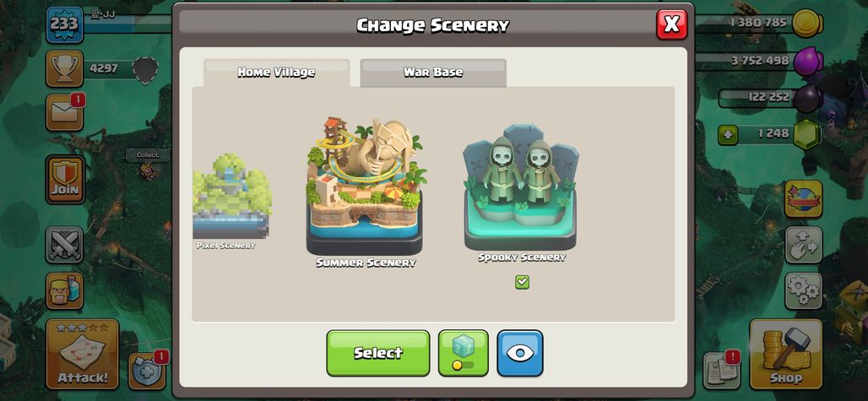Toggle the green cube random scenery switch
Viewport: 868px width, 401px height.
click(x=464, y=353)
